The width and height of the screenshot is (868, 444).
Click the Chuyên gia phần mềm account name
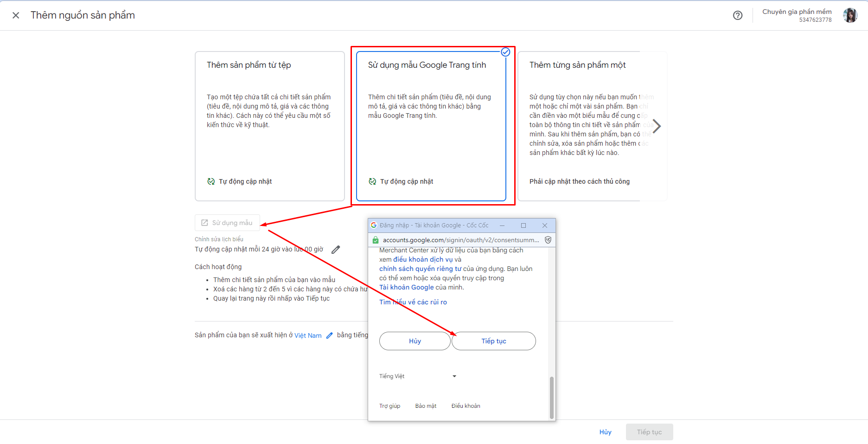797,12
